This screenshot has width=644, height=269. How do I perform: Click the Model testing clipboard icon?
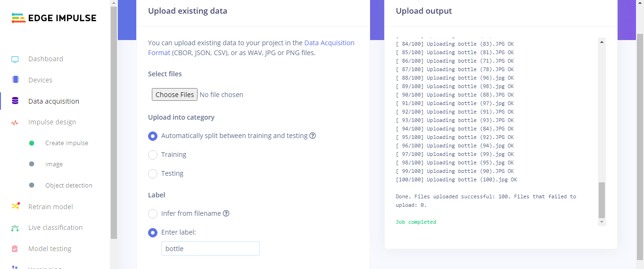[15, 249]
